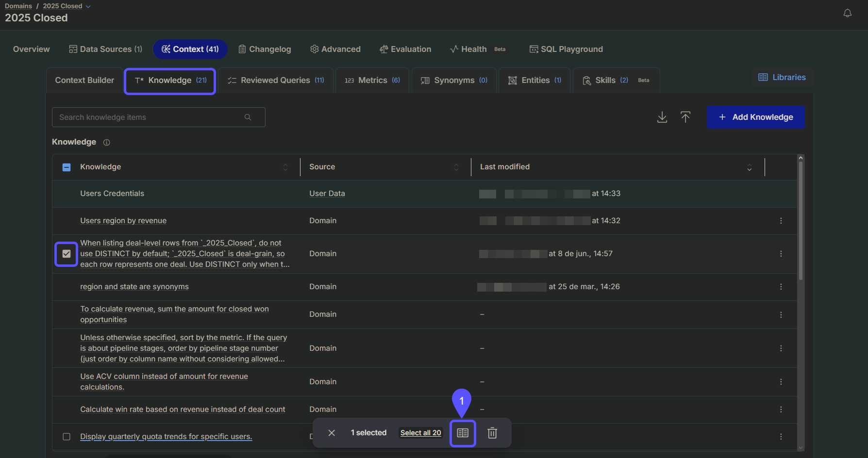868x458 pixels.
Task: Open region and state are synonyms item
Action: [x=134, y=287]
